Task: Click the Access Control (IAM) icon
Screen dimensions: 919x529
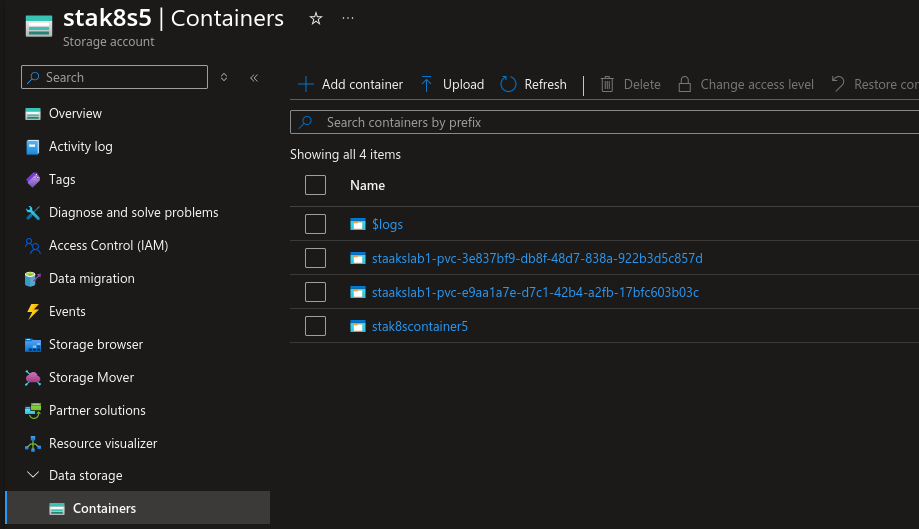Action: 33,246
